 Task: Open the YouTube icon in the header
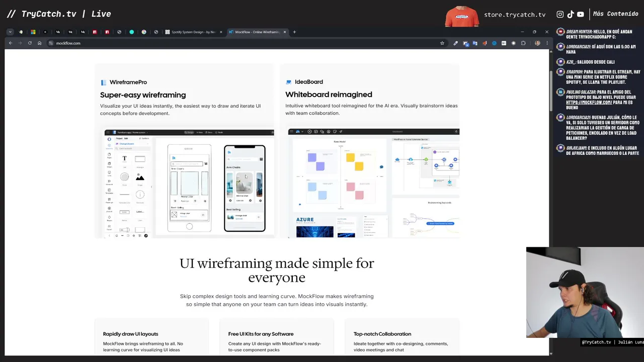(x=581, y=15)
